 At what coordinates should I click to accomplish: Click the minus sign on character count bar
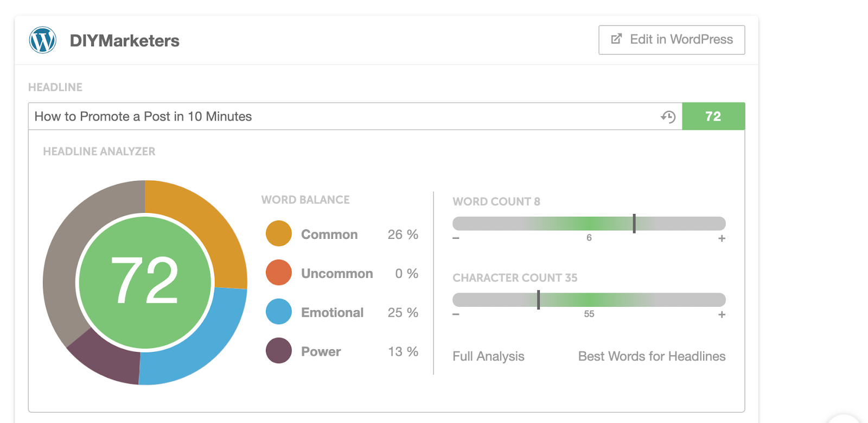[x=456, y=314]
